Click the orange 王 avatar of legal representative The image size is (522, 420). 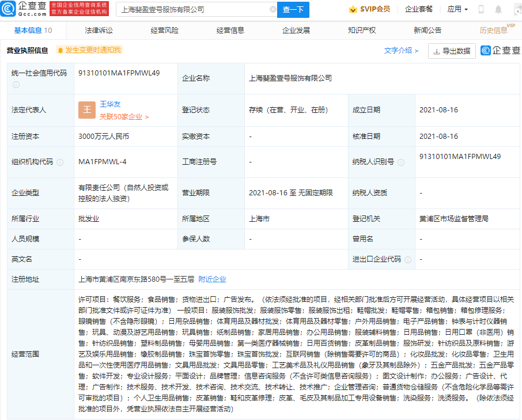point(87,109)
